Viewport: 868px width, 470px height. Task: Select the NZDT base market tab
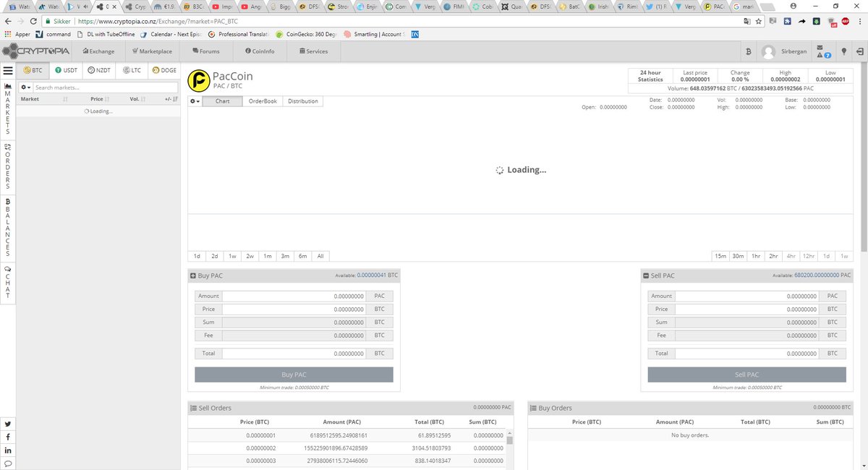coord(100,70)
